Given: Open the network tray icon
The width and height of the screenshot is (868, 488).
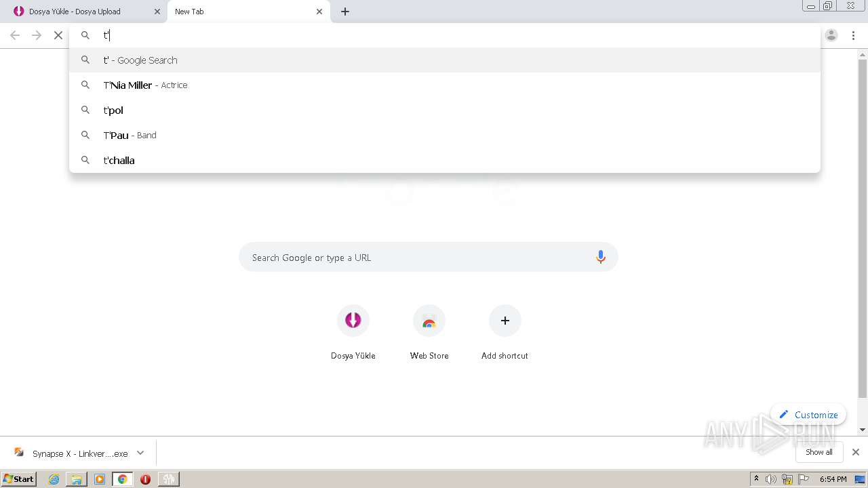Looking at the screenshot, I should click(x=787, y=479).
